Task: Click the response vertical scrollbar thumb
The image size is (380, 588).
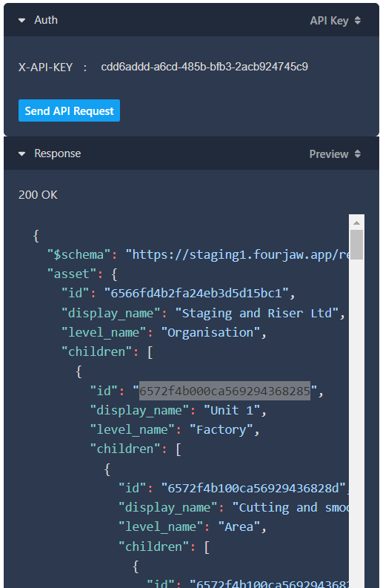Action: coord(356,245)
